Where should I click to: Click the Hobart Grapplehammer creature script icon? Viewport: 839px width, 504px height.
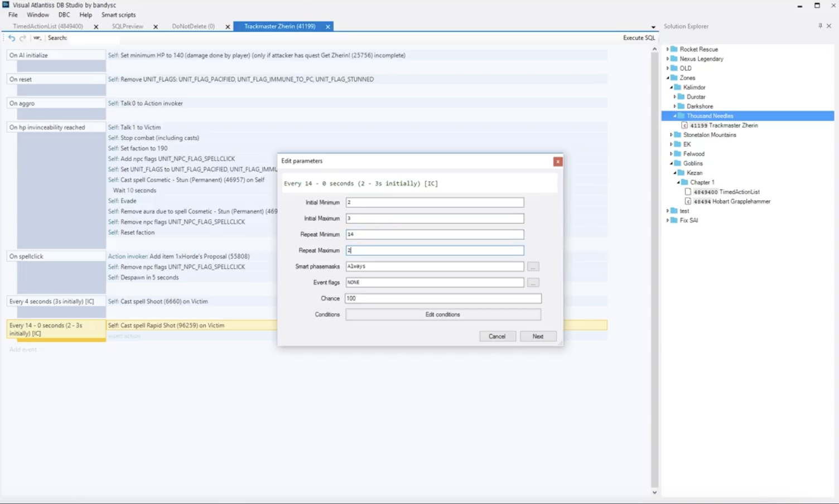pyautogui.click(x=689, y=201)
